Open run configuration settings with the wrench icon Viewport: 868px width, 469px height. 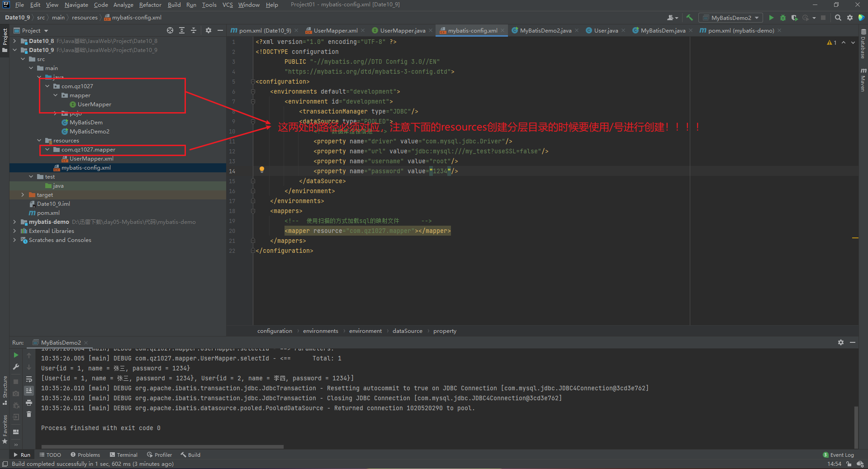click(x=16, y=367)
